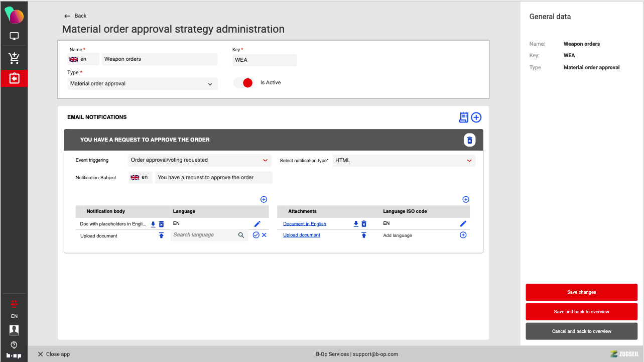Image resolution: width=644 pixels, height=362 pixels.
Task: Expand the Type dropdown
Action: coord(210,84)
